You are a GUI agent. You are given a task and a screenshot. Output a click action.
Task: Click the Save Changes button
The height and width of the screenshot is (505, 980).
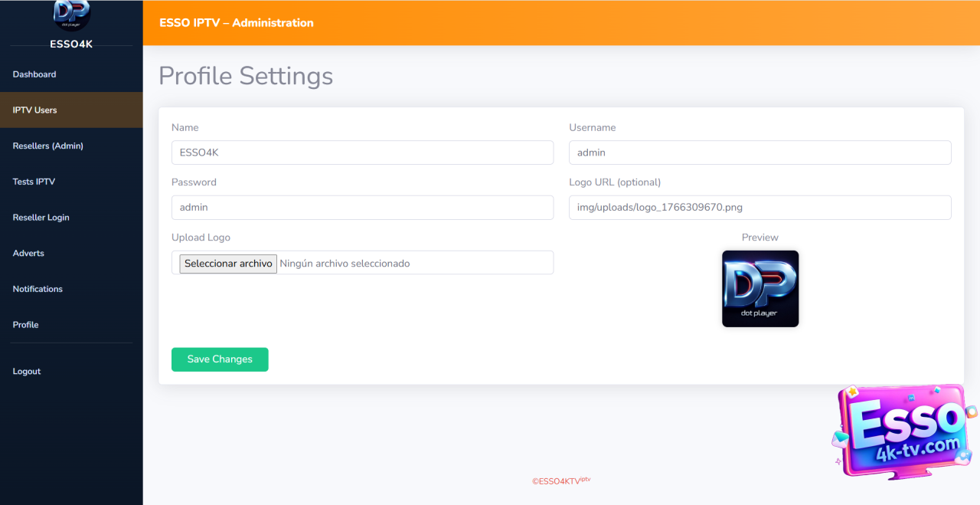220,359
